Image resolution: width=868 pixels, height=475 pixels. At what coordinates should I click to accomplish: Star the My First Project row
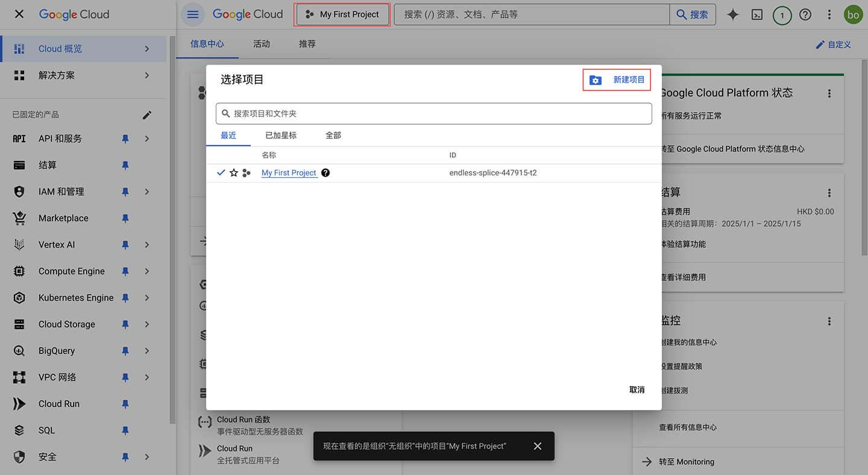(x=234, y=173)
